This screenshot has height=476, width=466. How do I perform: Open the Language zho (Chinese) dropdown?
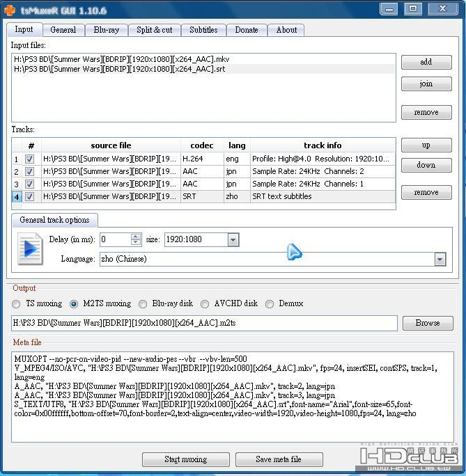[440, 260]
